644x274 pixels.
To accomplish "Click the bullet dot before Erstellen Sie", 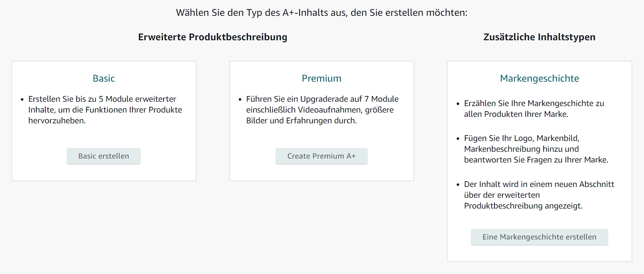I will point(22,99).
